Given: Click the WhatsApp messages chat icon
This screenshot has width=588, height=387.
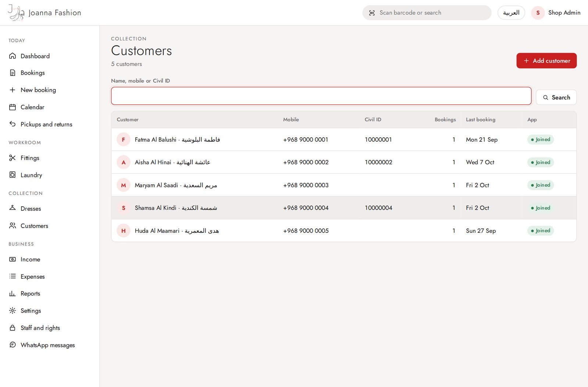Looking at the screenshot, I should pyautogui.click(x=12, y=345).
